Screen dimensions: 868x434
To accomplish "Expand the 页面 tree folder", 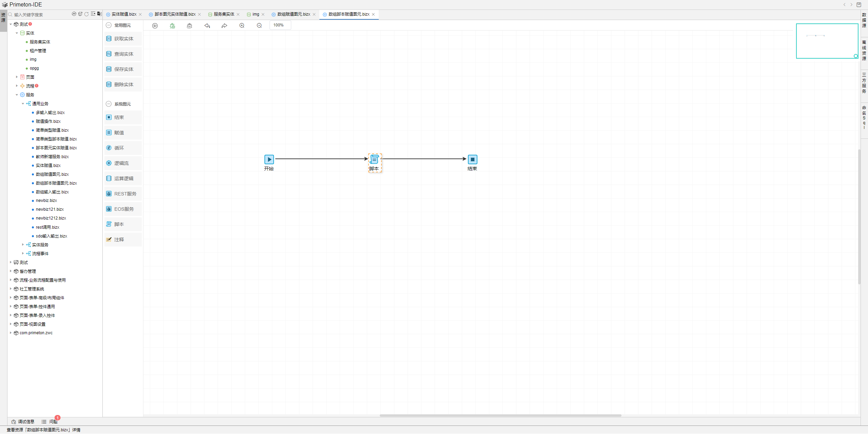I will coord(17,77).
